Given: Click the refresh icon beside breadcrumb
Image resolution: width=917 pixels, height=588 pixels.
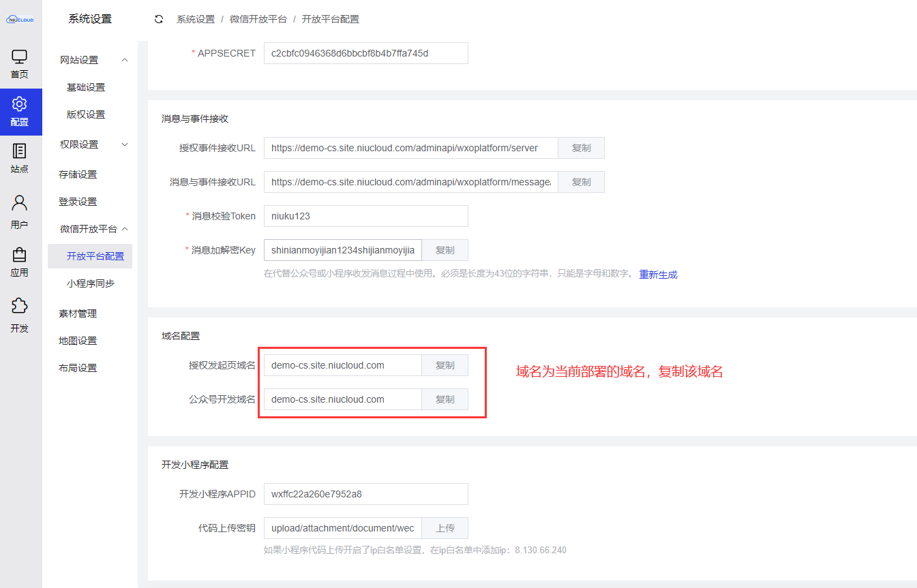Looking at the screenshot, I should pyautogui.click(x=159, y=19).
